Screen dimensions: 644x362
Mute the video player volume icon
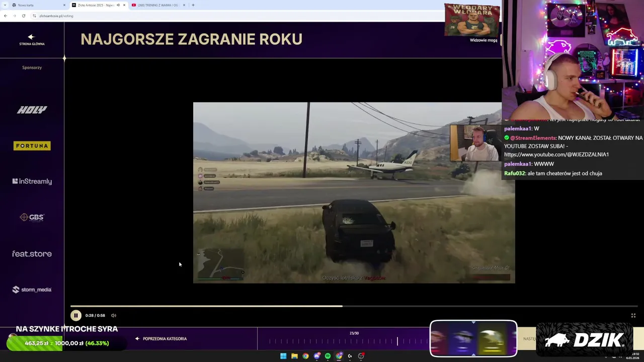[x=114, y=315]
